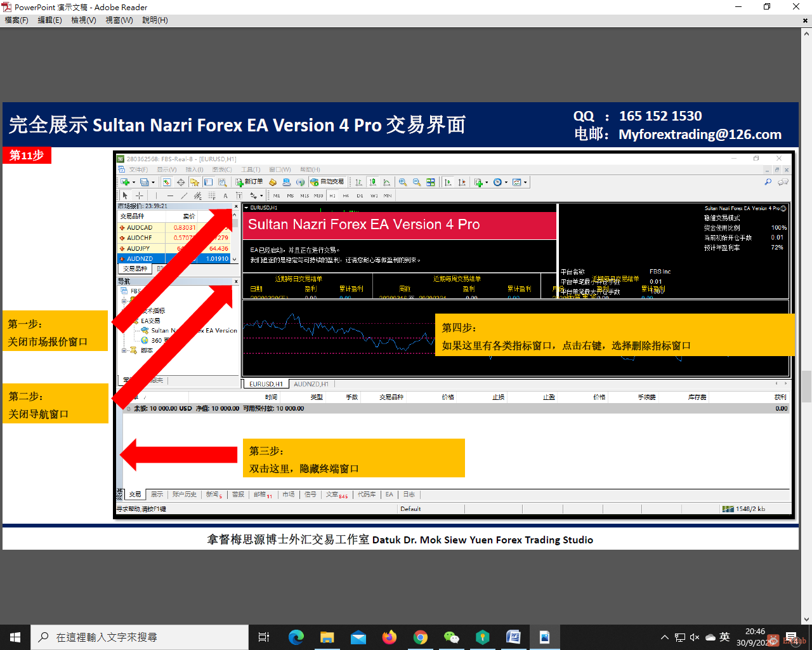The width and height of the screenshot is (812, 650).
Task: Close the document with the menu-bar X
Action: click(x=806, y=20)
